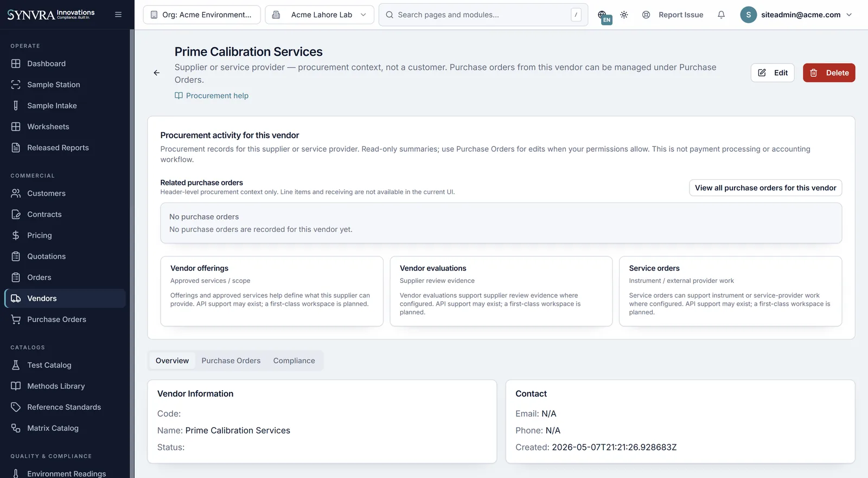This screenshot has height=478, width=868.
Task: Collapse sidebar with hamburger icon
Action: click(118, 15)
